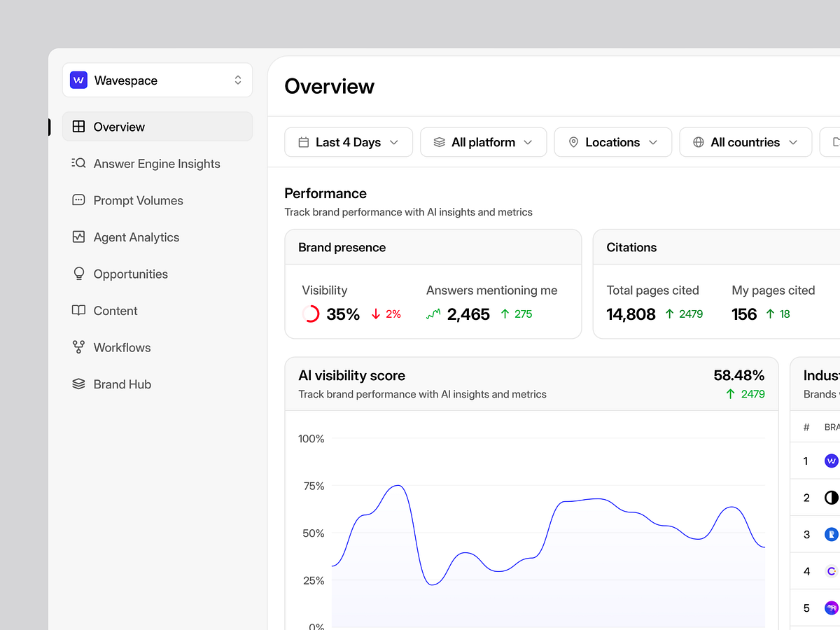This screenshot has width=840, height=630.
Task: Select the rank 5 purple brand logo
Action: tap(832, 608)
